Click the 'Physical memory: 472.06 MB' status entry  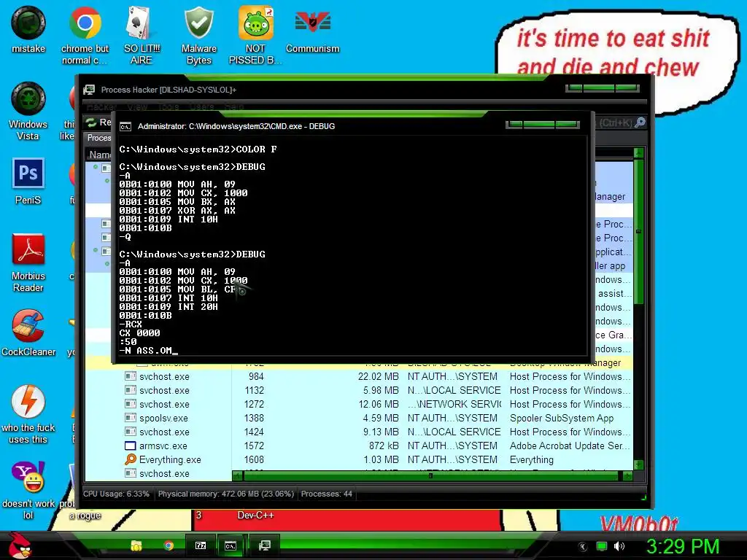pos(226,494)
